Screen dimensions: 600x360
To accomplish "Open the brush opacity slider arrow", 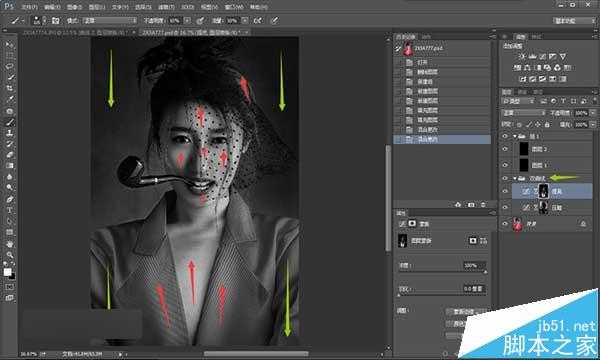I will tap(187, 20).
